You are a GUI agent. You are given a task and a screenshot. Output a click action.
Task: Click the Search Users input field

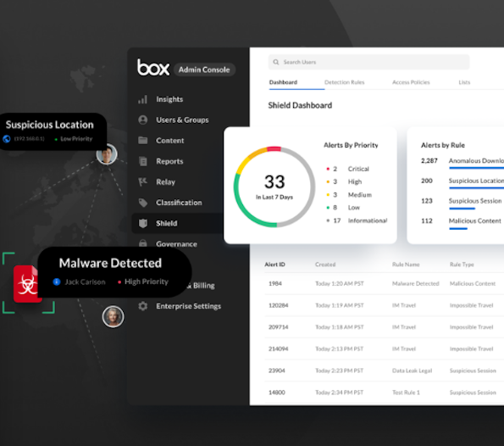pyautogui.click(x=368, y=62)
